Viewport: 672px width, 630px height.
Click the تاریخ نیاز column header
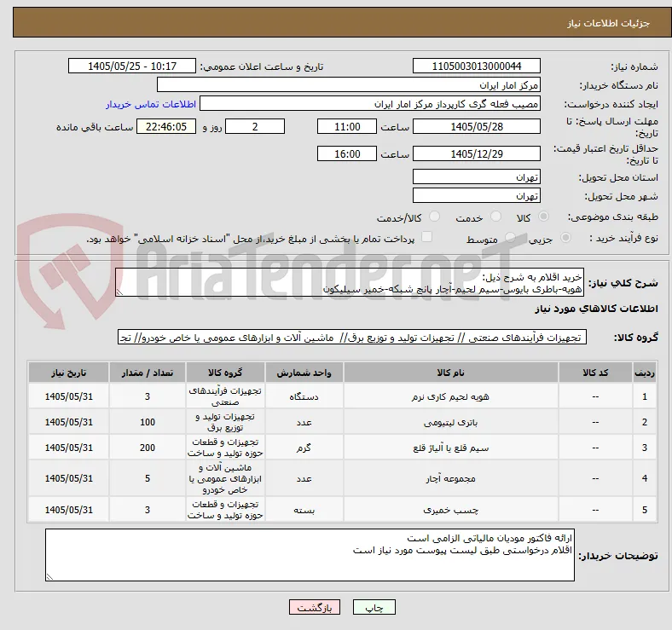68,373
